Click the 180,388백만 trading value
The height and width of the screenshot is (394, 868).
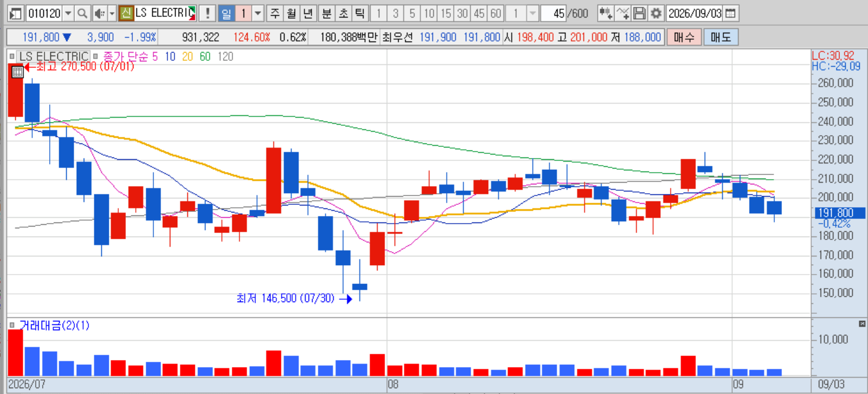[x=349, y=37]
